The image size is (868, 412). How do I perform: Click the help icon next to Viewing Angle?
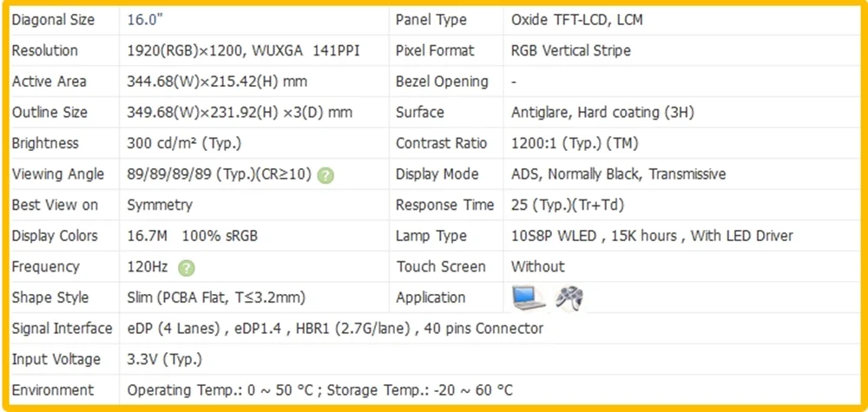(x=325, y=175)
